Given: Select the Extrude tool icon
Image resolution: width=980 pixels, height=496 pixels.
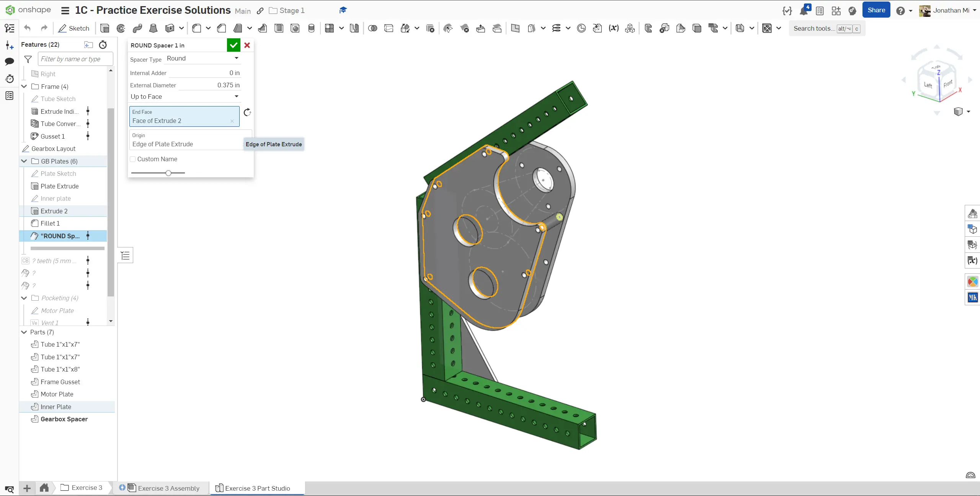Looking at the screenshot, I should (105, 28).
